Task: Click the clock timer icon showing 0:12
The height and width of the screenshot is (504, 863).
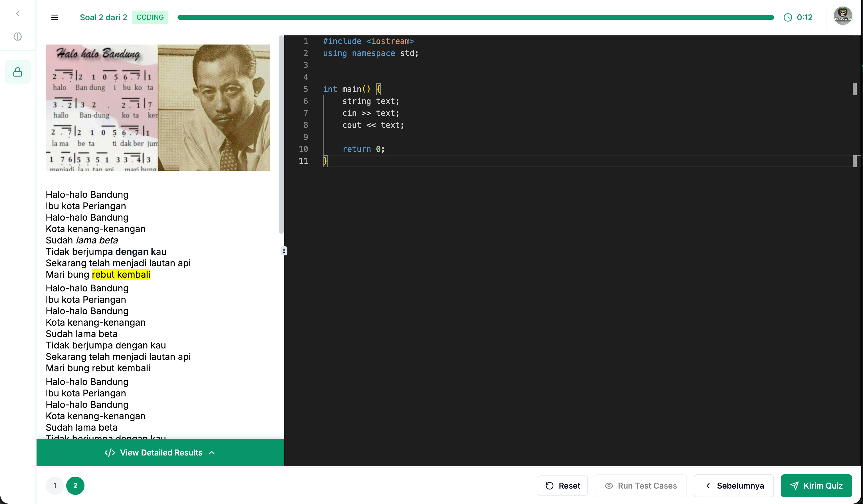Action: pos(788,17)
